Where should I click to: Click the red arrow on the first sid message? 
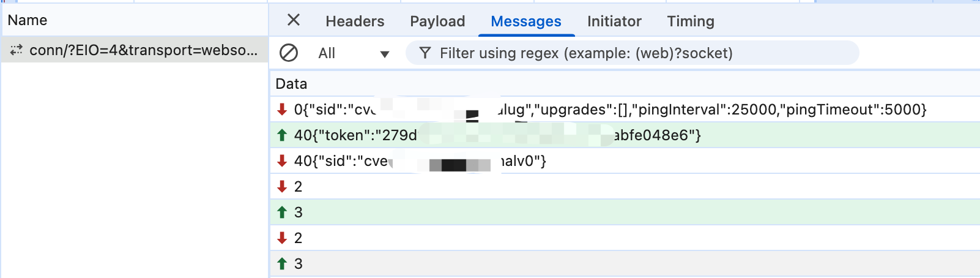282,110
